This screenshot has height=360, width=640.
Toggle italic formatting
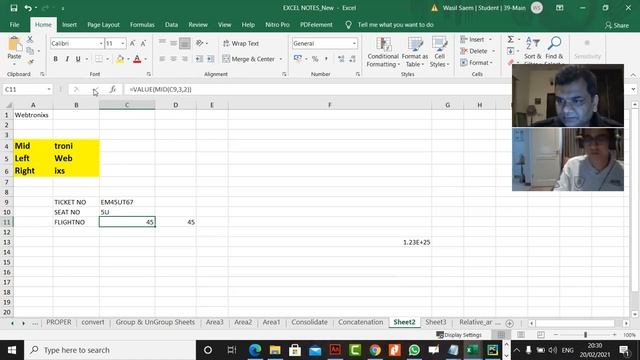coord(67,59)
